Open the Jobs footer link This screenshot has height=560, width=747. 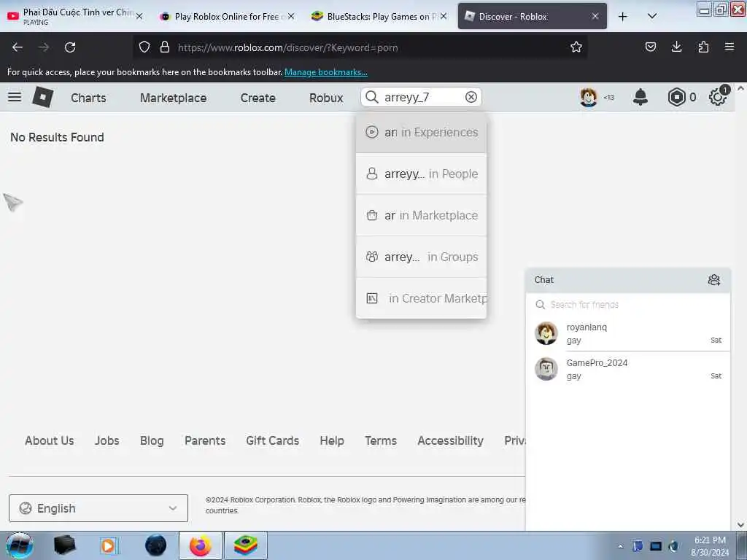[107, 440]
